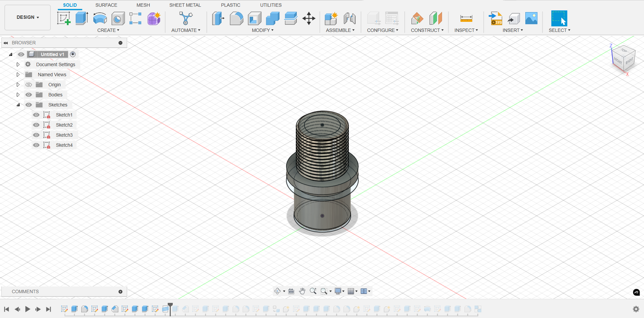
Task: Select the Insert SVG tool
Action: (x=495, y=18)
